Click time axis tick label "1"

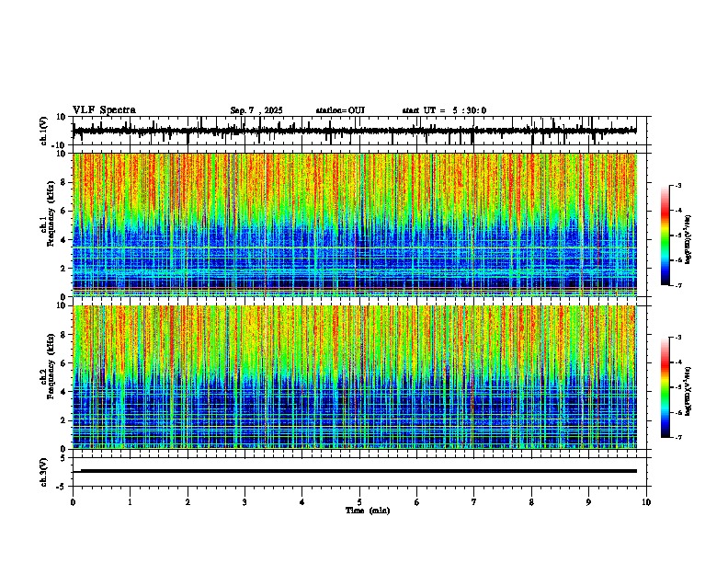pos(130,502)
